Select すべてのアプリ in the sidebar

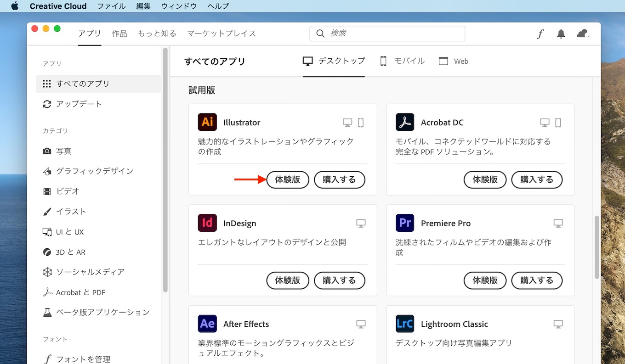coord(98,84)
